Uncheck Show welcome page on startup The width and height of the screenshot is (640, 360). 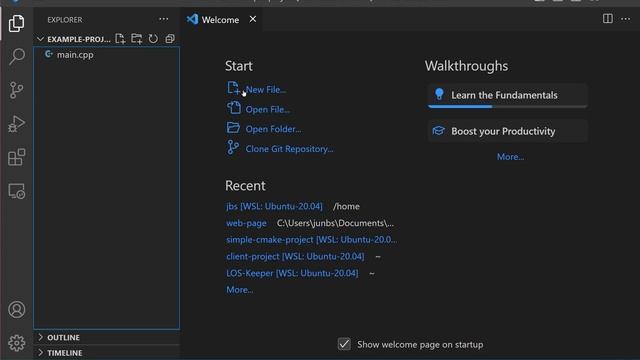tap(344, 344)
